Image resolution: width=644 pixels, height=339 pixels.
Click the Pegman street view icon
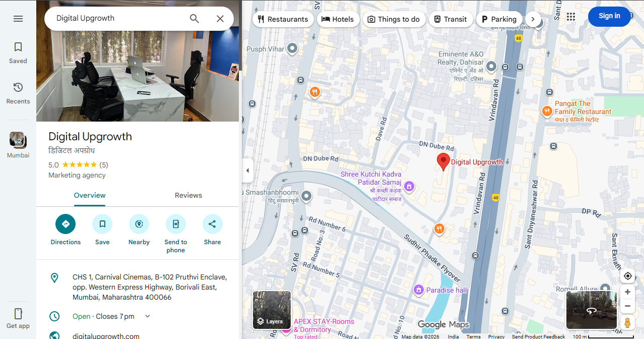point(627,322)
